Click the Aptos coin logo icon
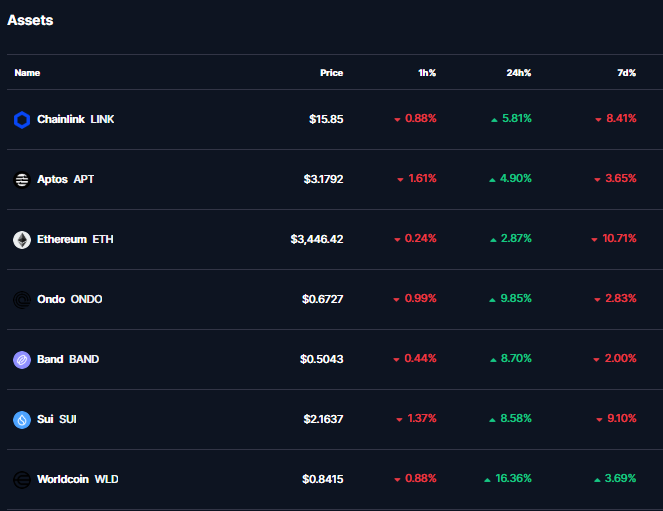Image resolution: width=663 pixels, height=511 pixels. pos(22,180)
